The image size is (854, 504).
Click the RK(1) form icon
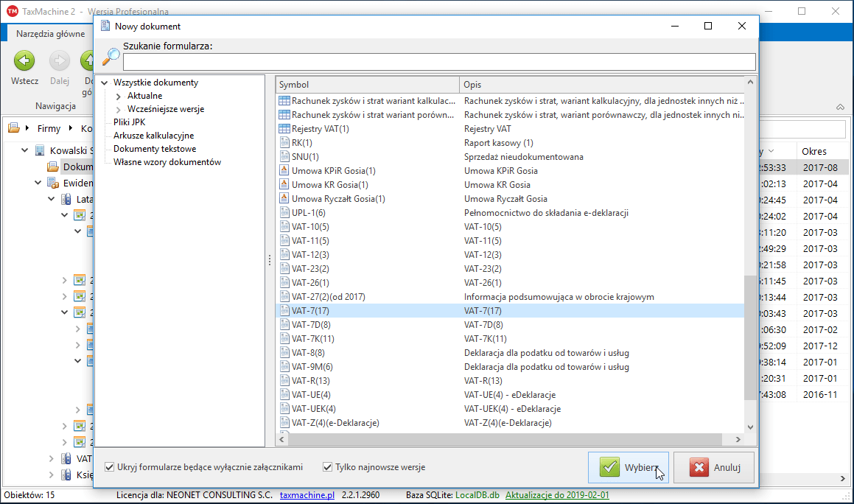pos(284,143)
